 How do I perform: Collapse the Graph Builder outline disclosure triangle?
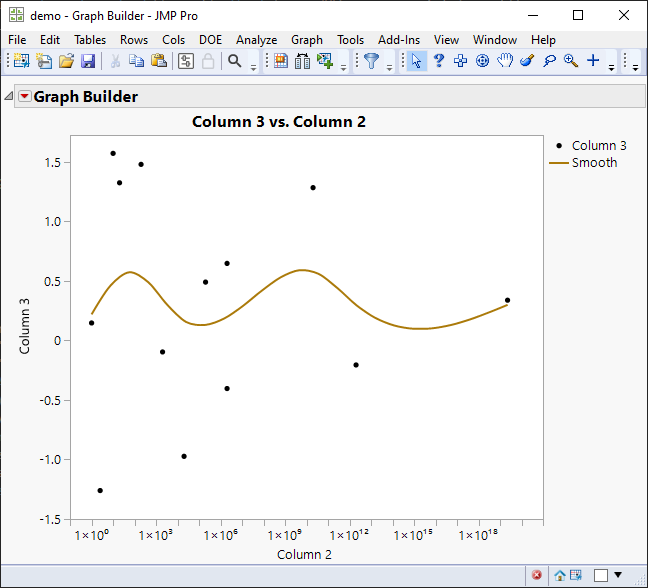click(9, 96)
